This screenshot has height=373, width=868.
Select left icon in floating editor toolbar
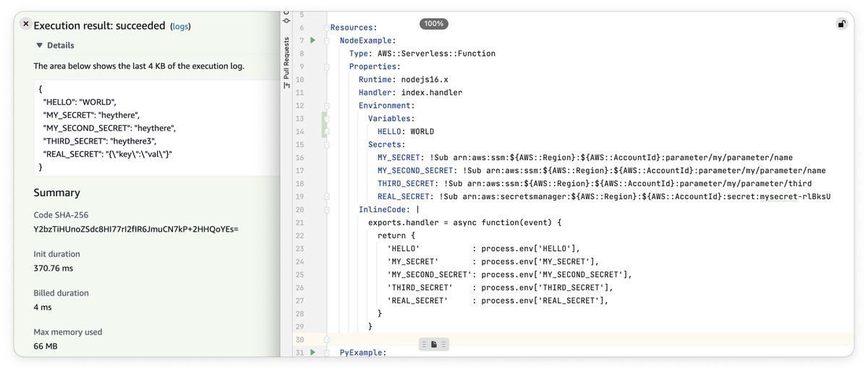pyautogui.click(x=423, y=344)
